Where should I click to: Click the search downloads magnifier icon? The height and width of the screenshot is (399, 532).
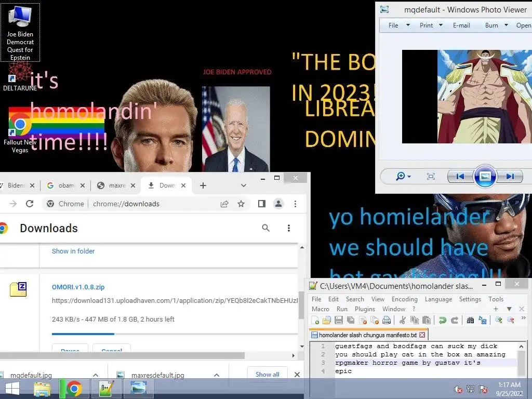tap(265, 228)
